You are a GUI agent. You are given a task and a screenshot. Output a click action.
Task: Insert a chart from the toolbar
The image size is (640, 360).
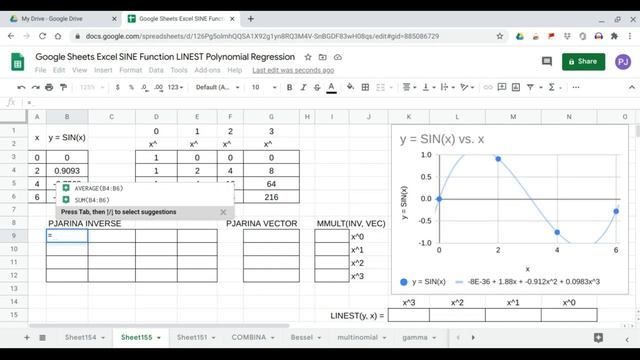pos(516,87)
